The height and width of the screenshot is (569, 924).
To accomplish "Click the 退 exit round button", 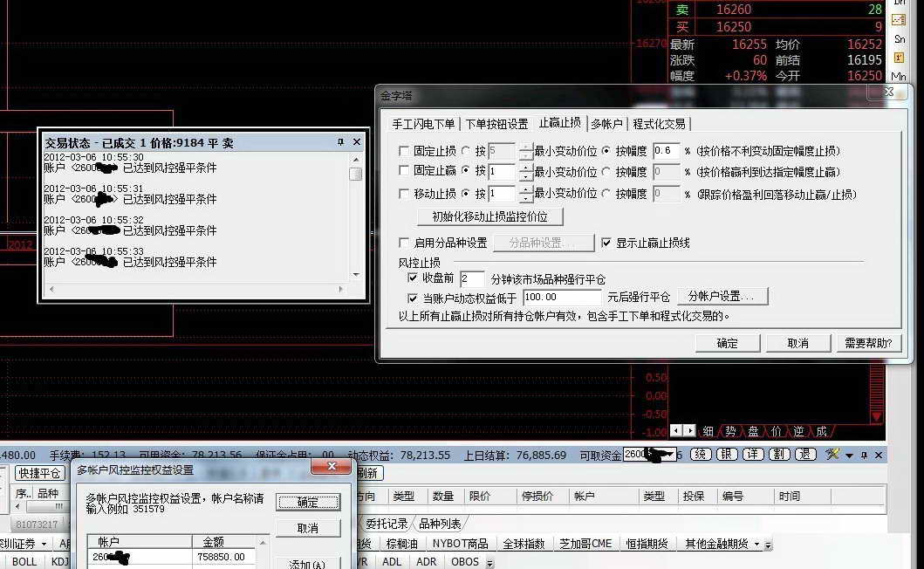I will [805, 455].
